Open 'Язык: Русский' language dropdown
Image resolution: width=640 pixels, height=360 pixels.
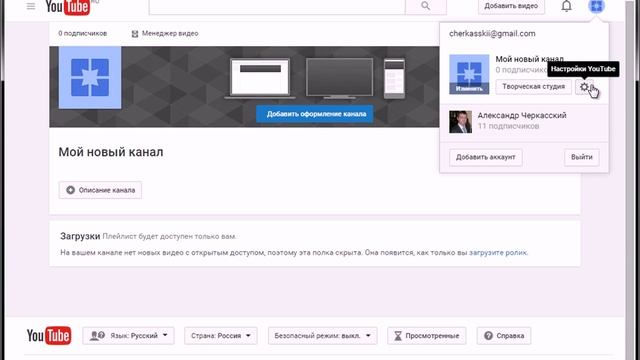pos(128,336)
